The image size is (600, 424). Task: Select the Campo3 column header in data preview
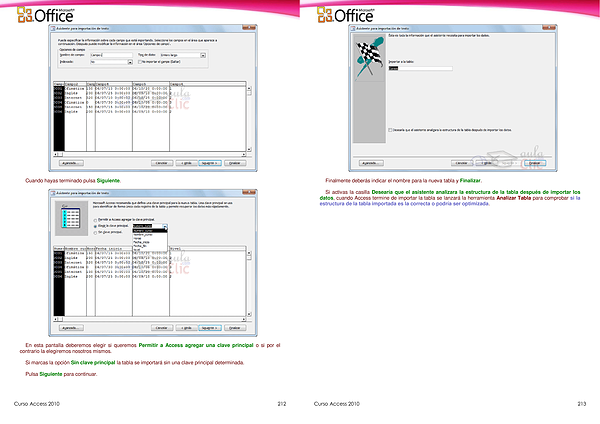140,83
